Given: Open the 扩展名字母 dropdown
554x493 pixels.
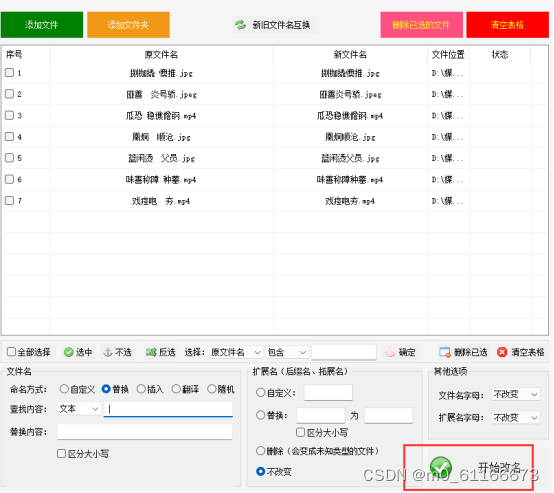Looking at the screenshot, I should [x=515, y=418].
